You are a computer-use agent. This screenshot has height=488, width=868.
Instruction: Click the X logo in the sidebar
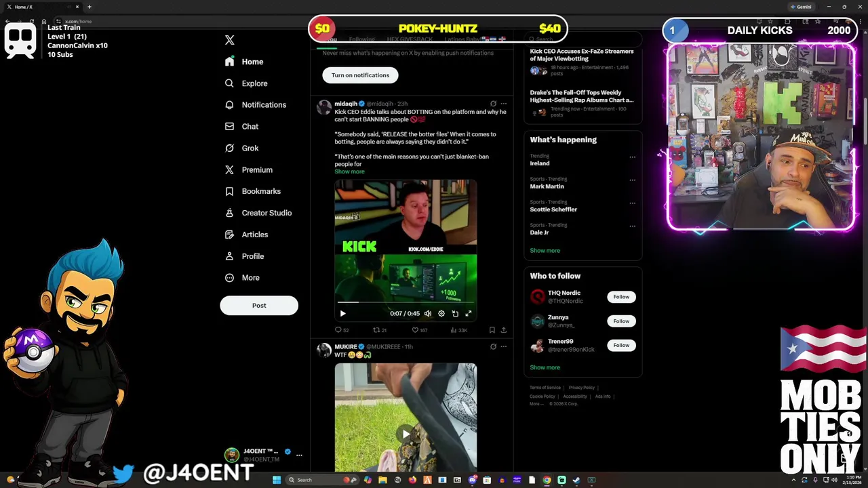(x=229, y=40)
